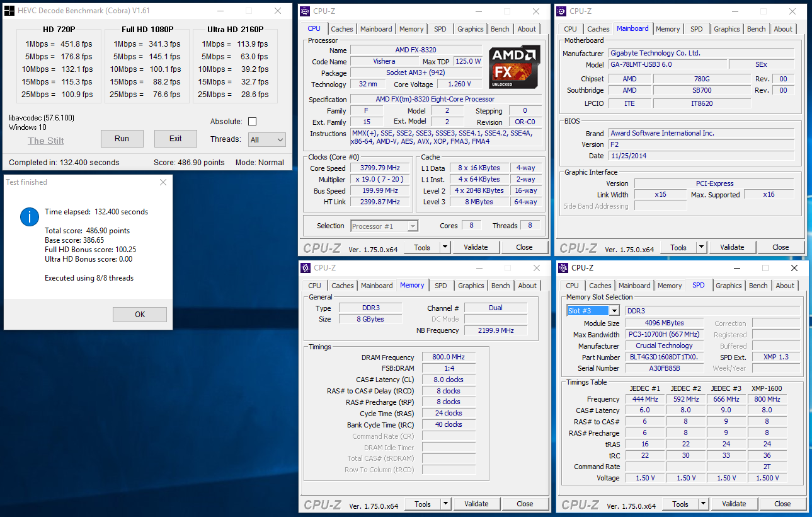Image resolution: width=812 pixels, height=517 pixels.
Task: Expand Tools arrow in CPU-Z Mainboard tab window
Action: [701, 247]
